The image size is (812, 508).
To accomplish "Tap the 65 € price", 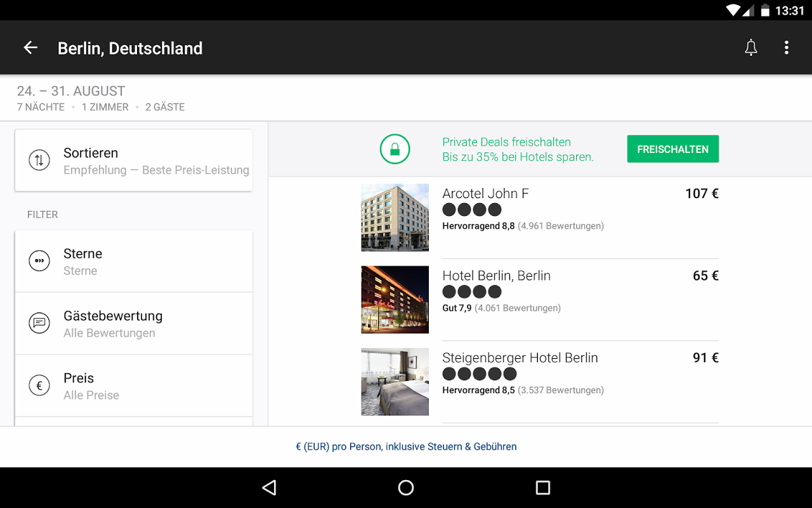I will tap(705, 276).
